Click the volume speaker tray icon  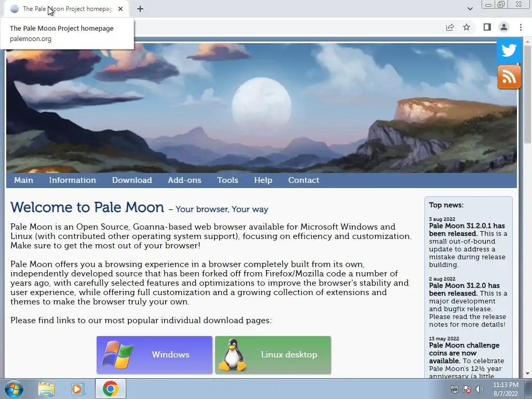click(x=480, y=390)
